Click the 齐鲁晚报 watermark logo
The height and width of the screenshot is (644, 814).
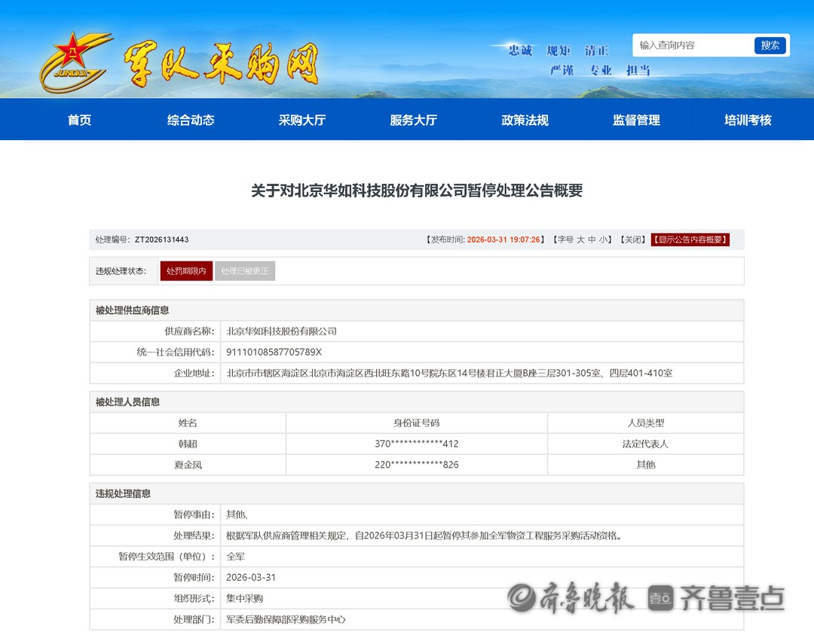(x=570, y=597)
